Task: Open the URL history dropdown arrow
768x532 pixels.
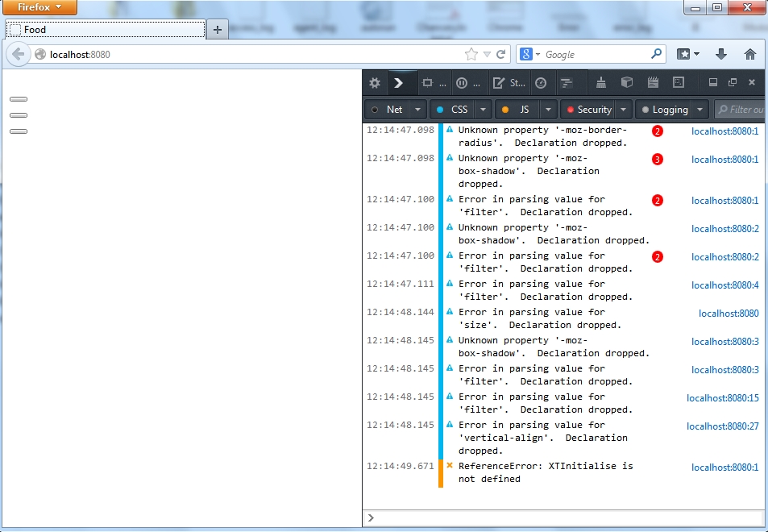Action: pos(487,54)
